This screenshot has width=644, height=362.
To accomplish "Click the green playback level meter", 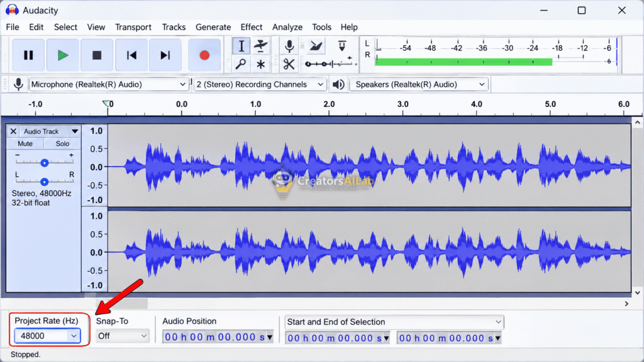I will coord(464,62).
